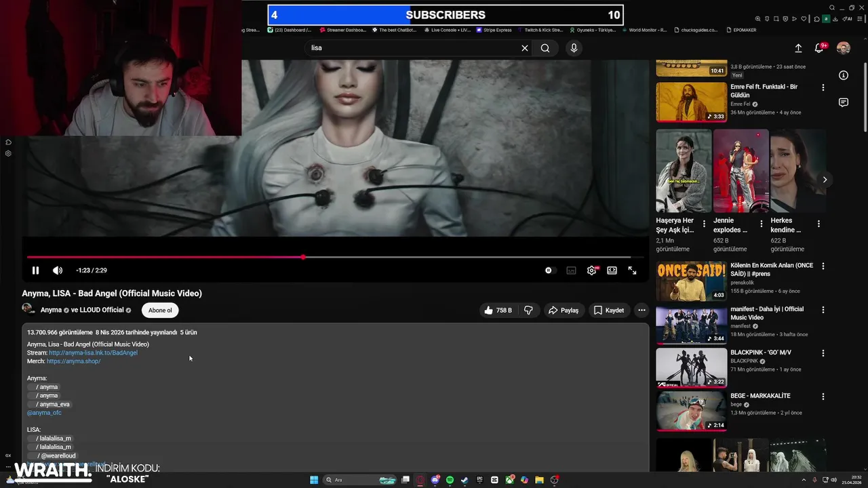Open options for Haşerya Her Şey short

pyautogui.click(x=704, y=224)
